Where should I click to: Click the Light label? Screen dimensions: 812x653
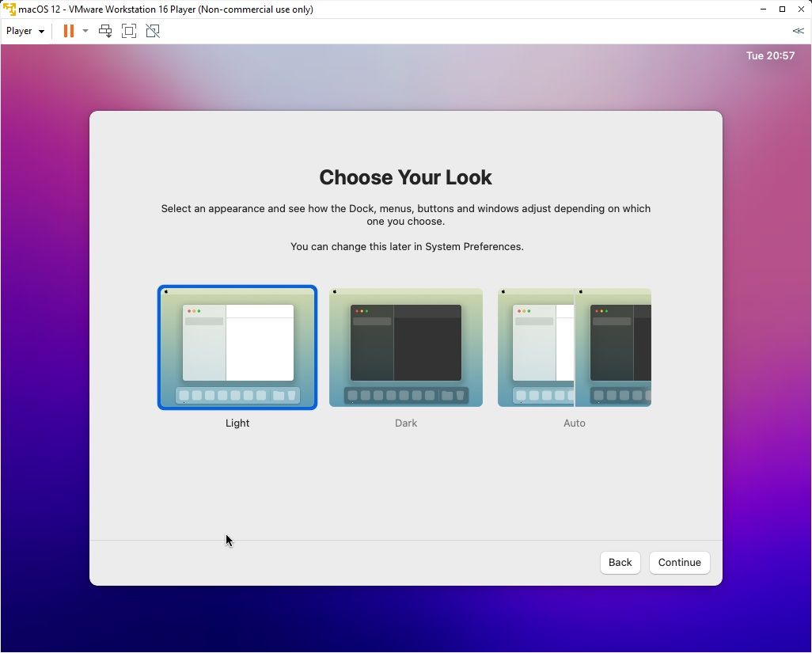(x=237, y=423)
